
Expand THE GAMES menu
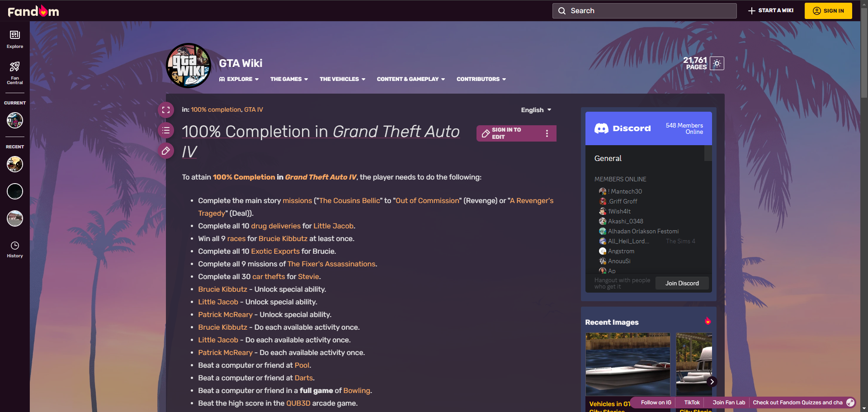(289, 79)
